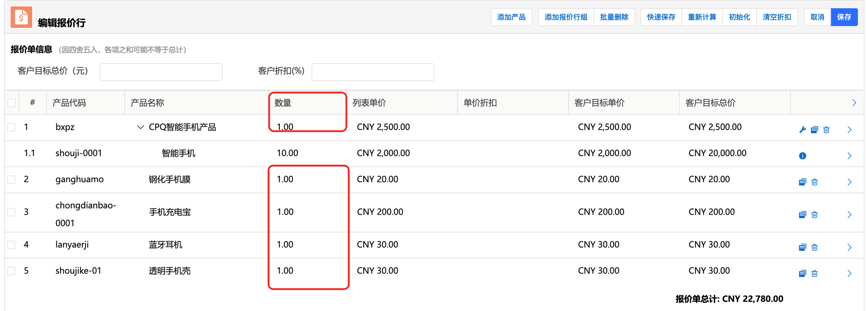Click the orange quote document icon
The width and height of the screenshot is (868, 311).
click(21, 17)
